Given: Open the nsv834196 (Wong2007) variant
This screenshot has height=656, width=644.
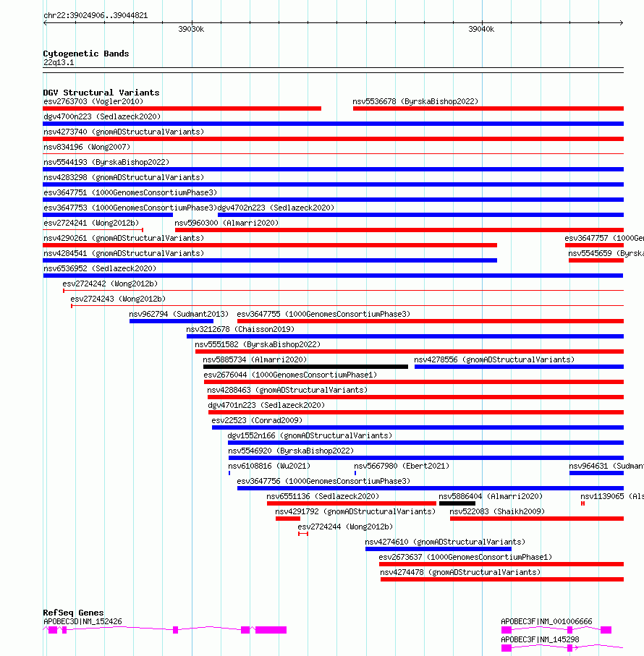Looking at the screenshot, I should click(x=87, y=147).
